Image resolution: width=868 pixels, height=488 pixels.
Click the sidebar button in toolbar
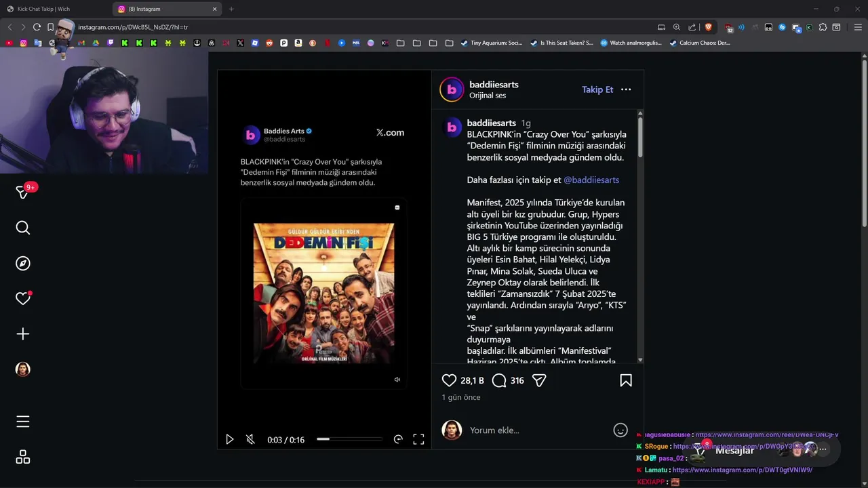point(836,27)
